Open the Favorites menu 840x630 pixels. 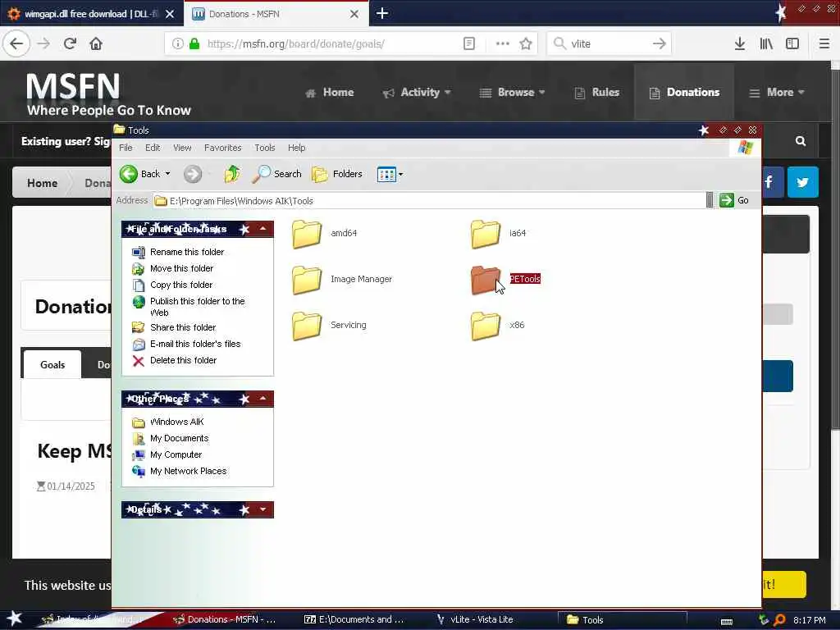click(223, 148)
